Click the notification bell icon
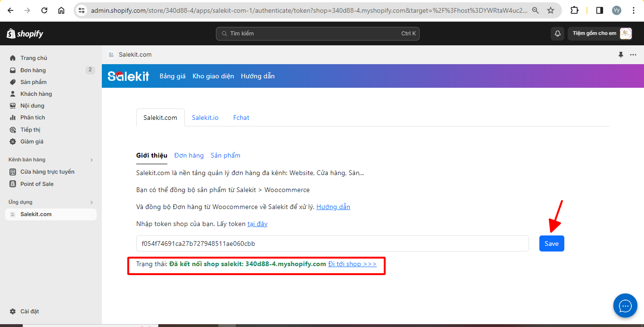644x327 pixels. coord(557,34)
